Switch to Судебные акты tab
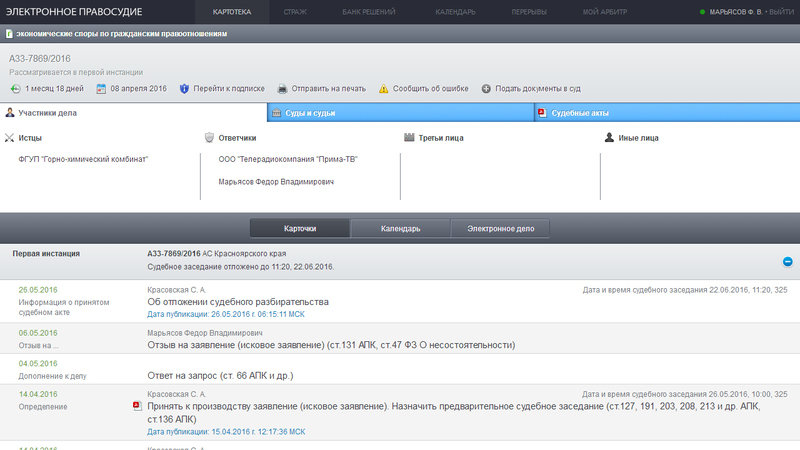This screenshot has width=800, height=450. pyautogui.click(x=667, y=113)
